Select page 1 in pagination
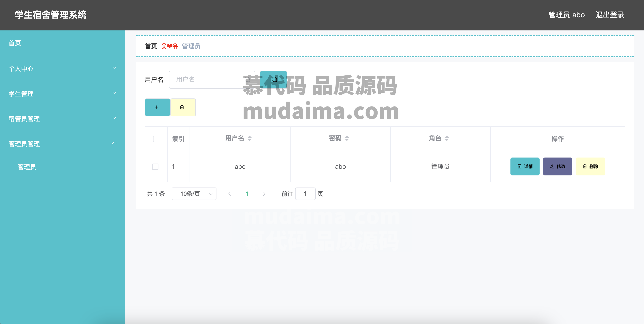The width and height of the screenshot is (644, 324). pos(247,194)
